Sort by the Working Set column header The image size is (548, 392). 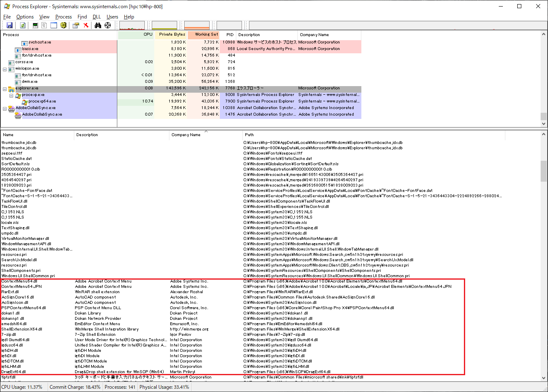click(204, 34)
